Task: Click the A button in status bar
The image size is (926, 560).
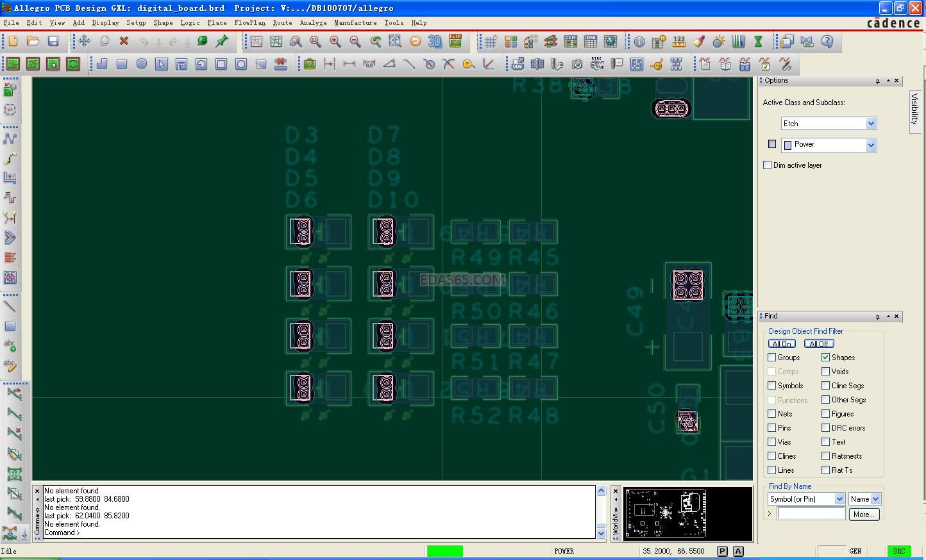Action: [738, 551]
